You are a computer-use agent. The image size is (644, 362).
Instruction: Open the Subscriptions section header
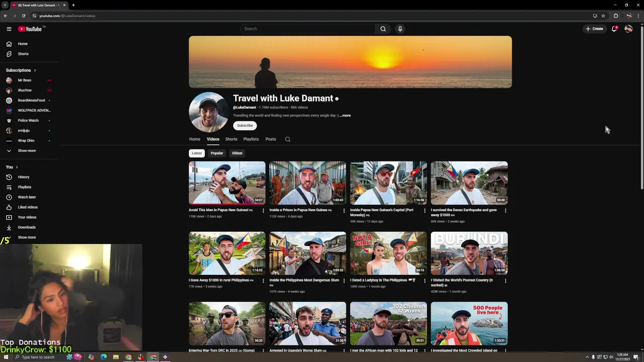click(21, 70)
